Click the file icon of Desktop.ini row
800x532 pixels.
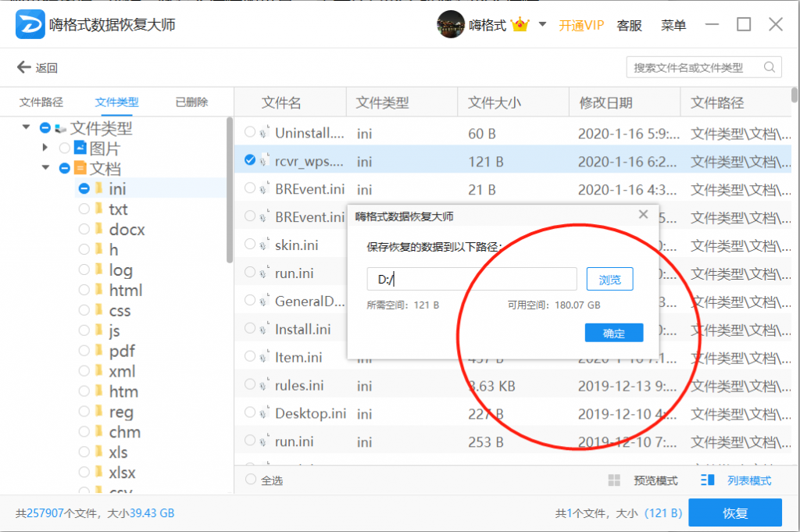point(264,412)
